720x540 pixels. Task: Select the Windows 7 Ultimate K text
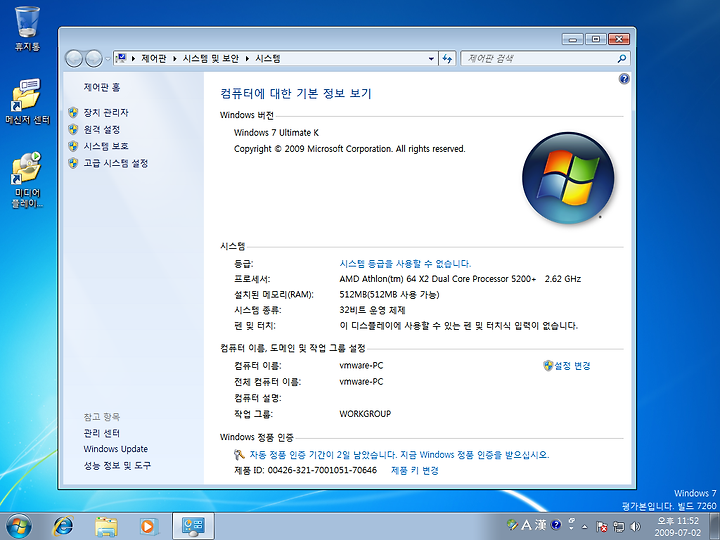[276, 133]
